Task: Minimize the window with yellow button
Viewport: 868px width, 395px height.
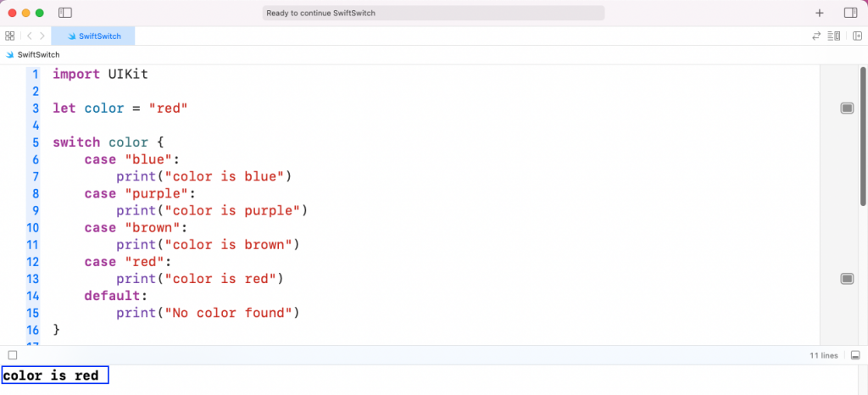Action: tap(25, 13)
